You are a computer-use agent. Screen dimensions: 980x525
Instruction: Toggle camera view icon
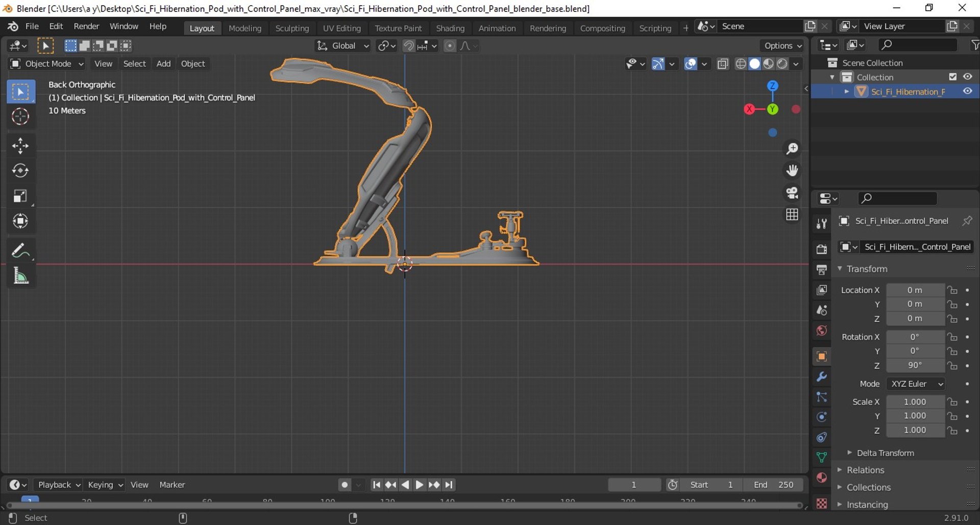[x=792, y=193]
